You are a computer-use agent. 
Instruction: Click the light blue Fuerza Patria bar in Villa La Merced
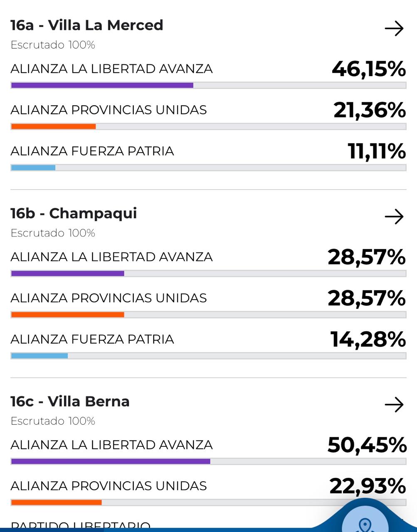click(33, 168)
